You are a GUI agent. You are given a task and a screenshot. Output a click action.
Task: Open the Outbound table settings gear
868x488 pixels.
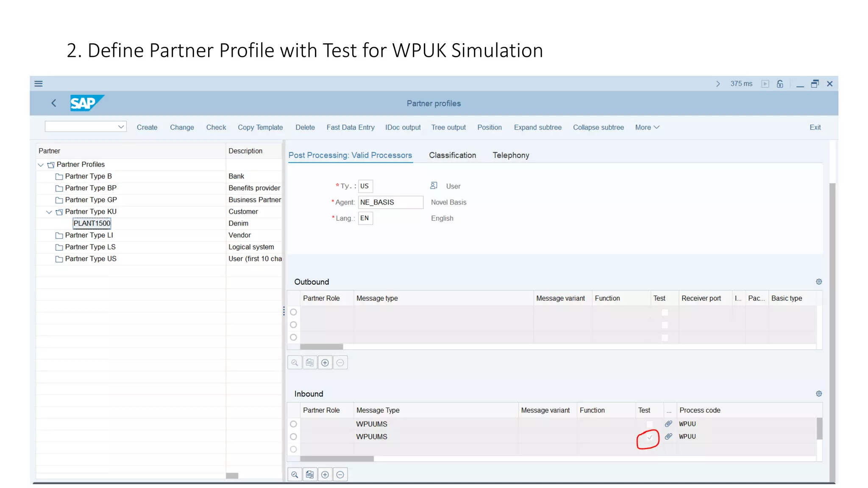coord(819,282)
